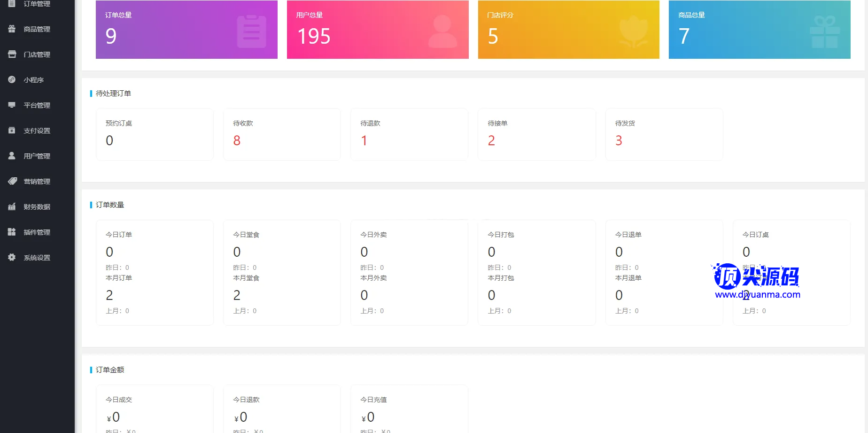Select the 待退款 refund tile
The height and width of the screenshot is (433, 868).
click(x=409, y=134)
